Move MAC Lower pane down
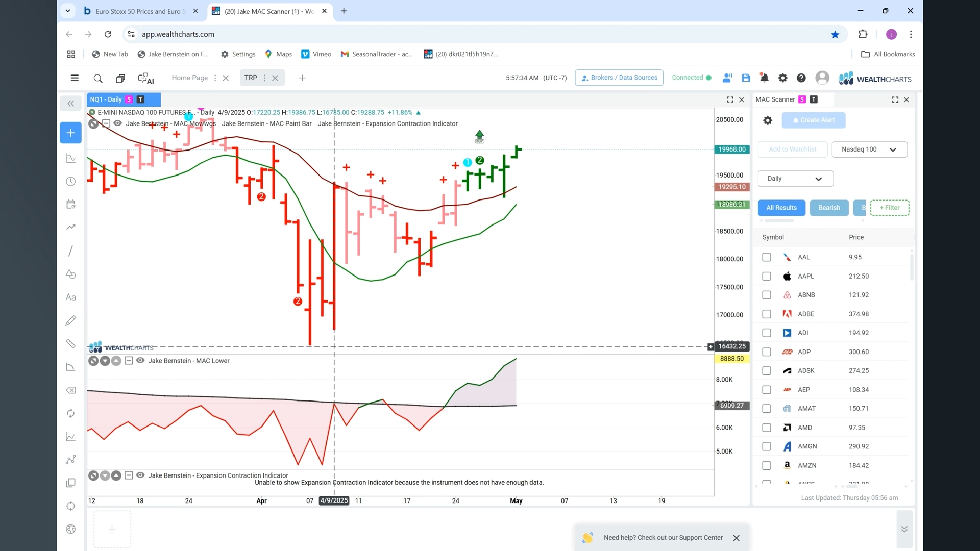This screenshot has height=551, width=980. pos(105,361)
